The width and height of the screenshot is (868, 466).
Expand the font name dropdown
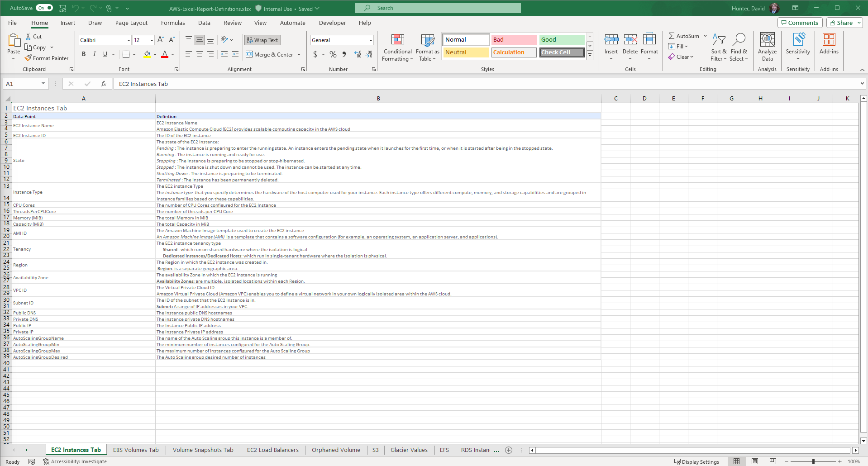(x=128, y=40)
